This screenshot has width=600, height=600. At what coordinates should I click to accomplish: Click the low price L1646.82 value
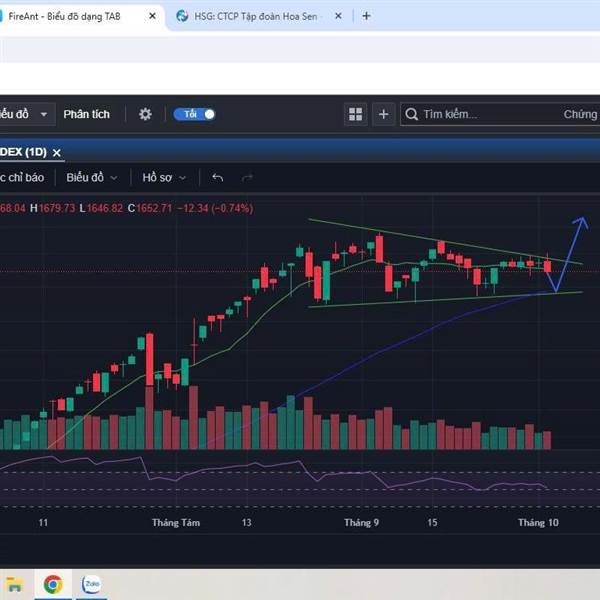(101, 208)
